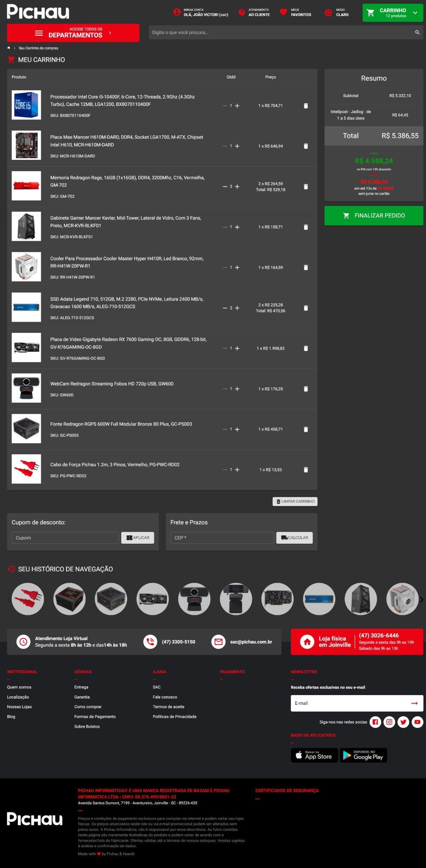
Task: Open Intel Core i5 processor thumbnail
Action: (x=26, y=105)
